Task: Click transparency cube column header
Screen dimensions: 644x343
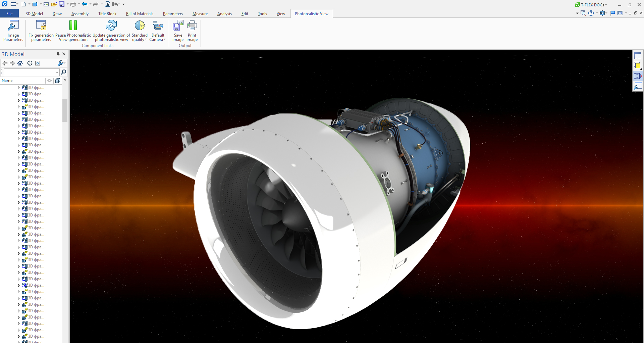Action: [58, 81]
